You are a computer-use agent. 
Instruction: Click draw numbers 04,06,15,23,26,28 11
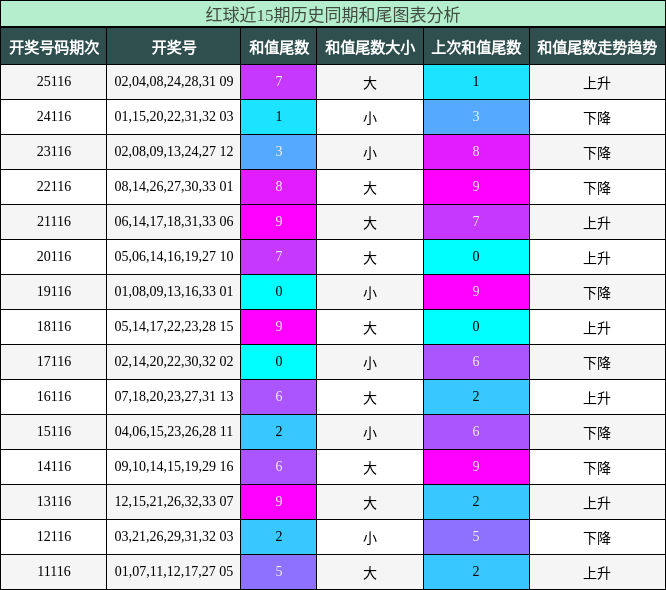(x=174, y=431)
